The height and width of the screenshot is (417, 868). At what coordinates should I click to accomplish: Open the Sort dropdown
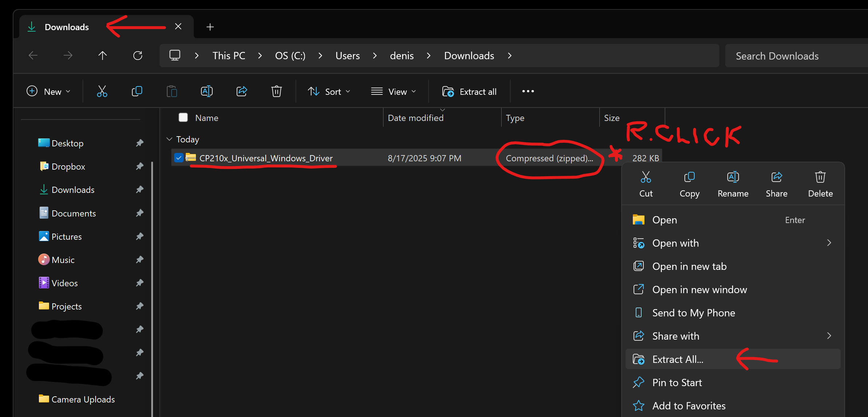click(x=329, y=92)
